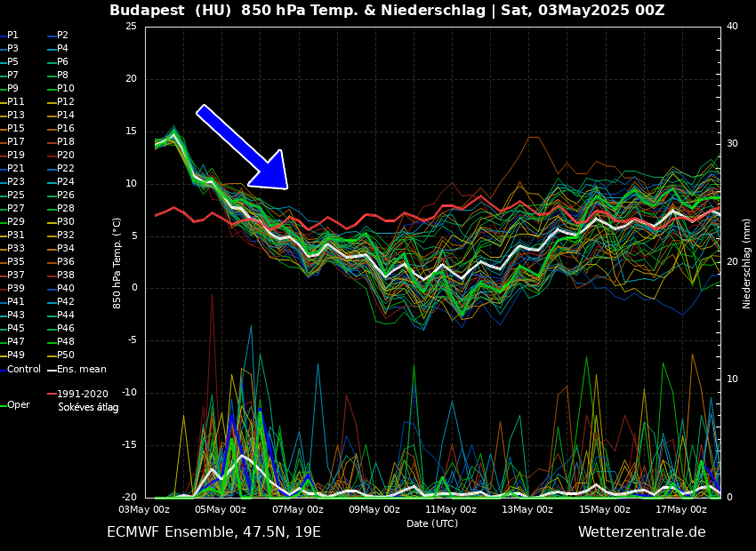
Task: Click the Wetterzentrale.de link text
Action: 641,532
